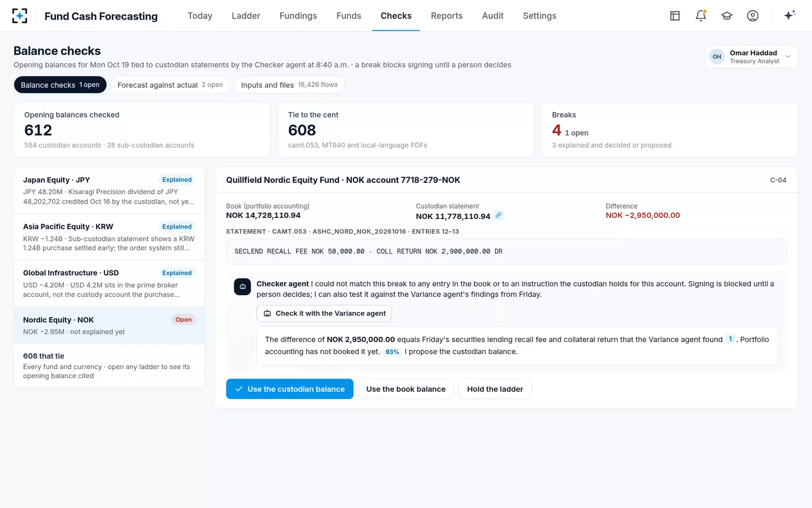Viewport: 812px width, 508px height.
Task: Select the Inputs and files filter
Action: click(289, 85)
